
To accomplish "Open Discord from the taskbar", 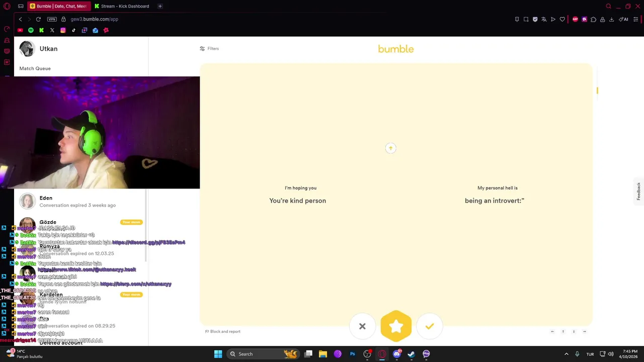I will [x=397, y=354].
